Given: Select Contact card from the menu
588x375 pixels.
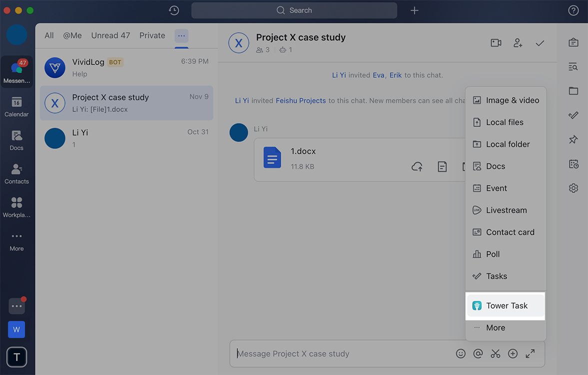Looking at the screenshot, I should 506,232.
